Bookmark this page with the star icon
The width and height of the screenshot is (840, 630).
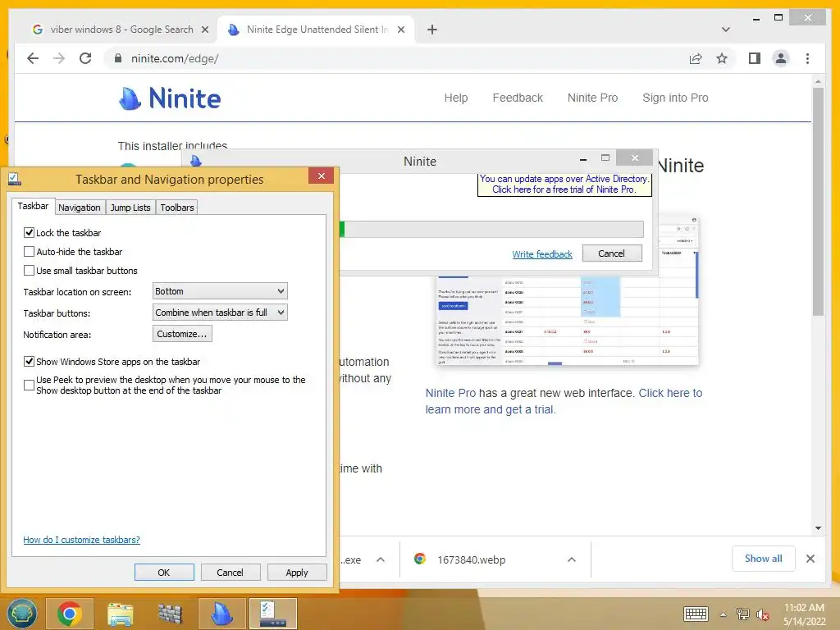722,58
